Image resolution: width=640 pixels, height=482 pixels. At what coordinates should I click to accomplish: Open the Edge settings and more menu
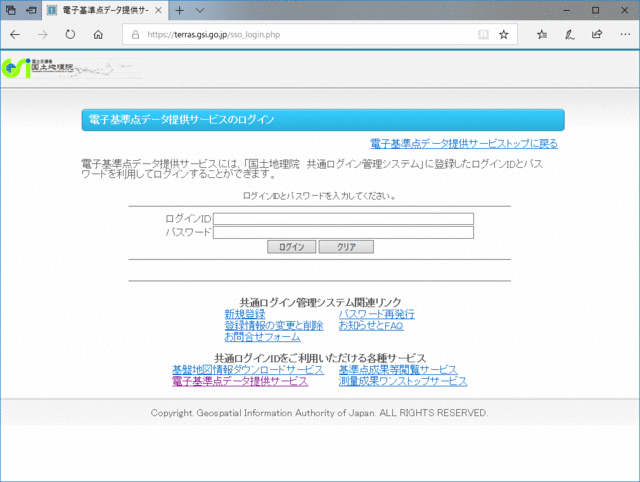tap(625, 35)
